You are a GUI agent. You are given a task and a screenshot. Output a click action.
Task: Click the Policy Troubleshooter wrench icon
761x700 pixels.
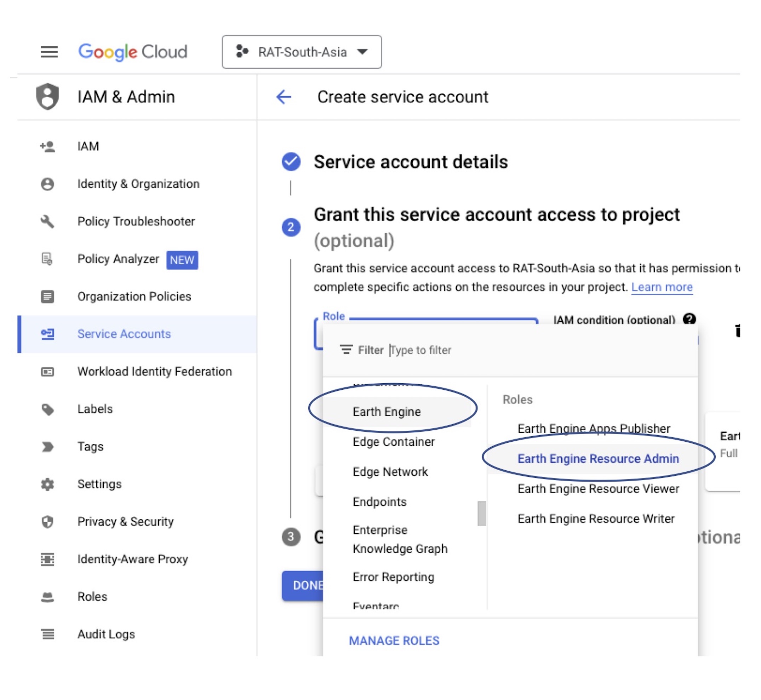tap(47, 222)
